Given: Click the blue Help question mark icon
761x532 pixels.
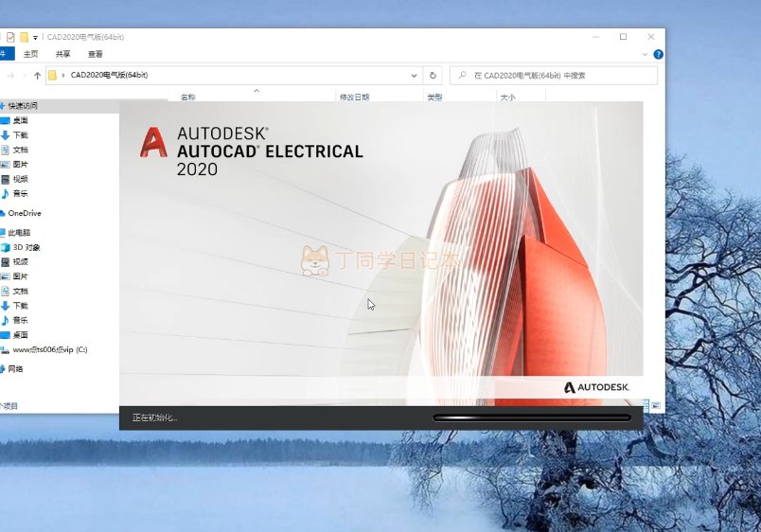Looking at the screenshot, I should pyautogui.click(x=658, y=54).
